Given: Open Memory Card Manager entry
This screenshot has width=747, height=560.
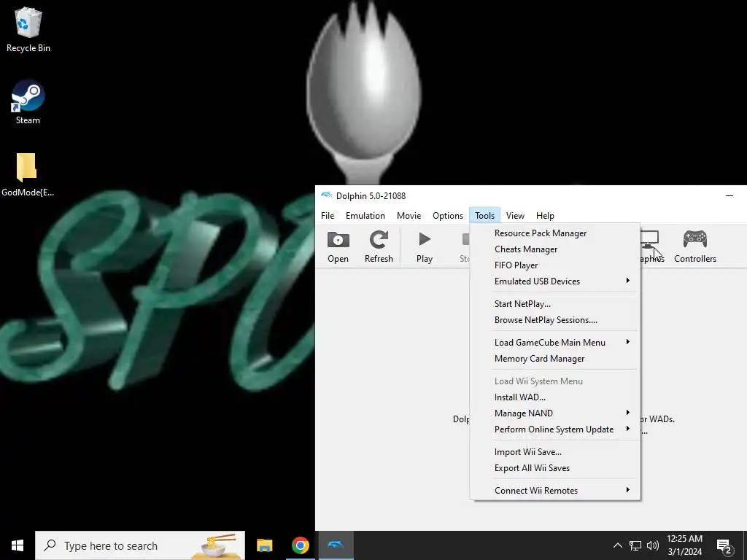Looking at the screenshot, I should tap(555, 359).
